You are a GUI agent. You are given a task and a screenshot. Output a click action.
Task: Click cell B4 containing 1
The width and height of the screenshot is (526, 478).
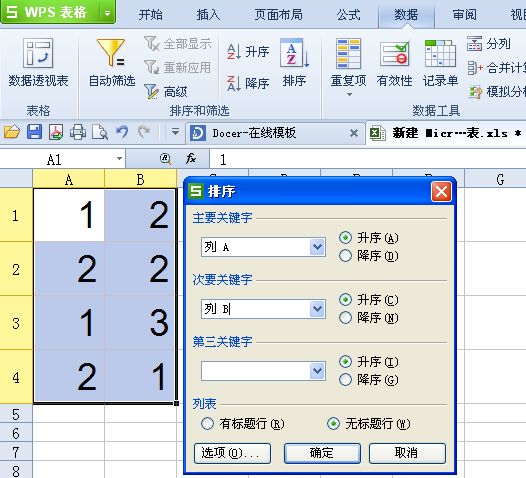(x=140, y=377)
